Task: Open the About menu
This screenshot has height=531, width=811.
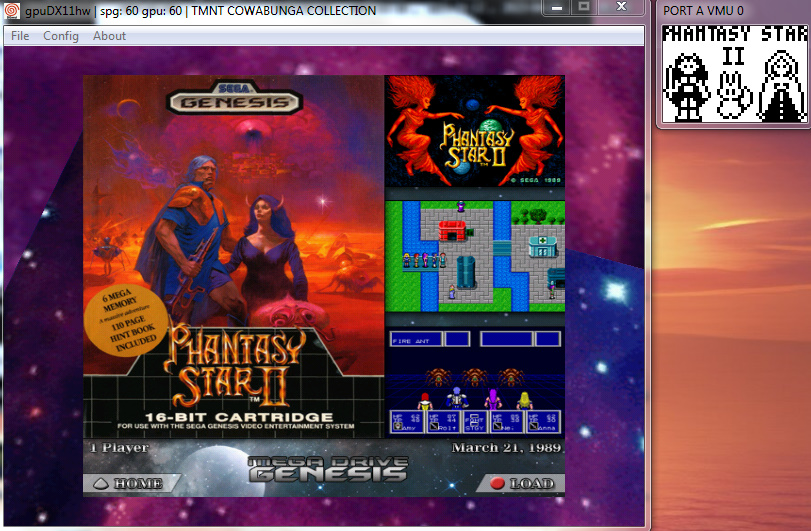Action: [x=109, y=36]
